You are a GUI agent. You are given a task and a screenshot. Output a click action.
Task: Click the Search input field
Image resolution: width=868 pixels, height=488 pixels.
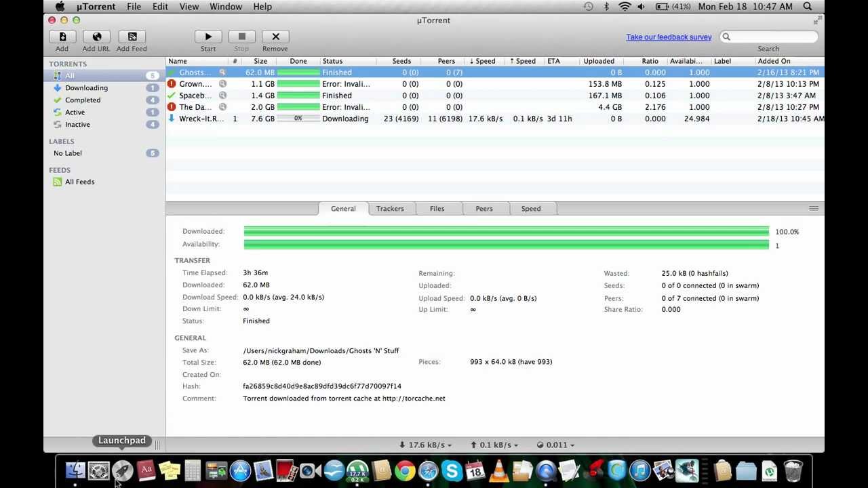tap(772, 37)
